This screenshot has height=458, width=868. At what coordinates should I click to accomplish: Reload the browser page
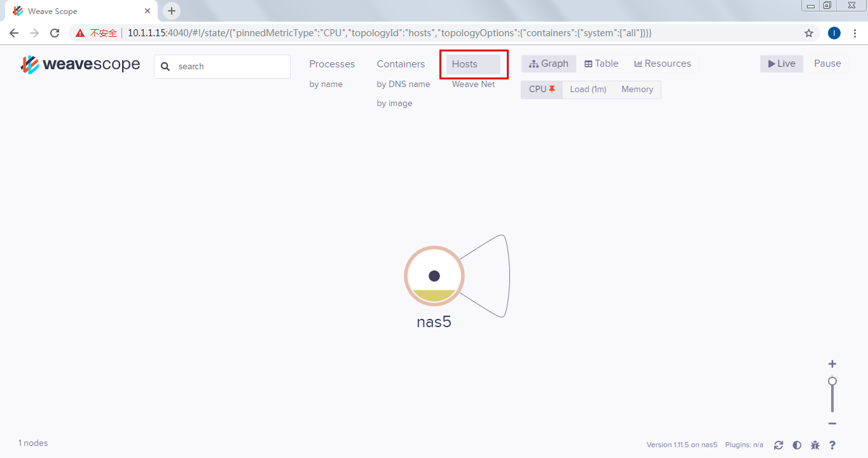point(55,33)
